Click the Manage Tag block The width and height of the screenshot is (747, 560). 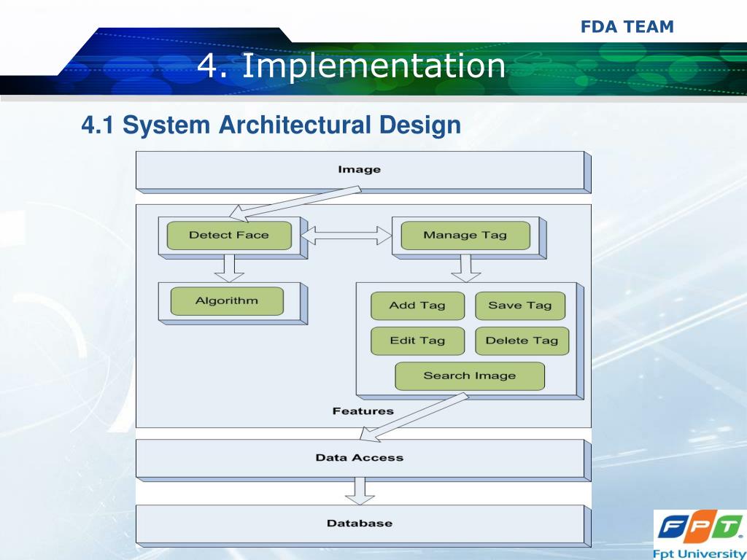tap(465, 236)
